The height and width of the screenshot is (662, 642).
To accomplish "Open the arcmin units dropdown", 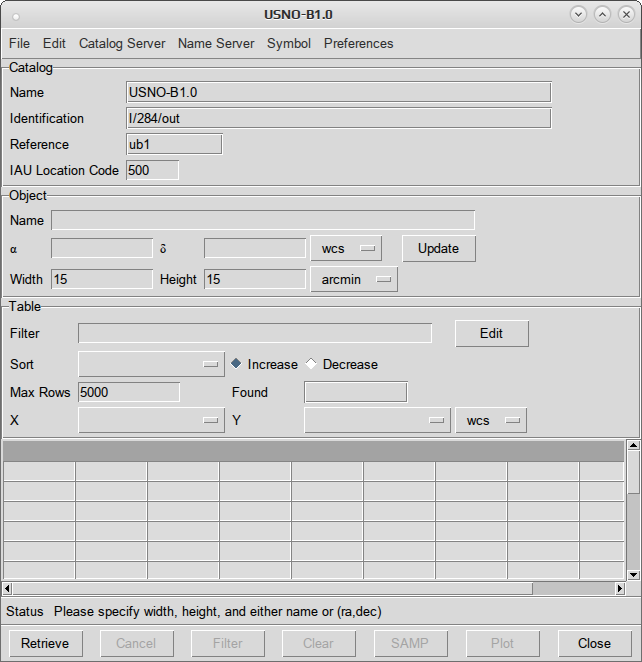I will (x=354, y=279).
